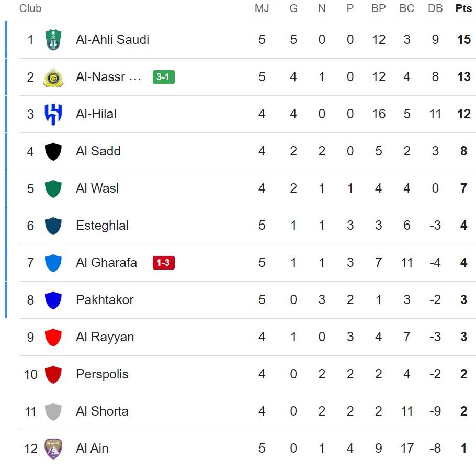
Task: Click the MJ column header
Action: coord(262,8)
